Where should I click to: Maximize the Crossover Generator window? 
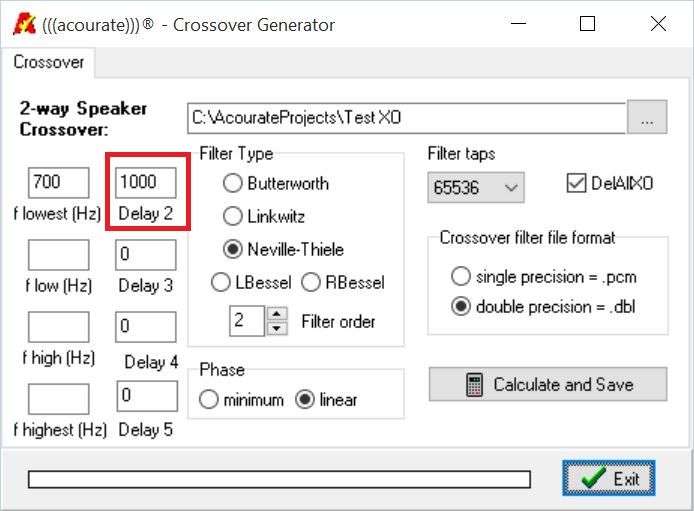click(x=587, y=23)
